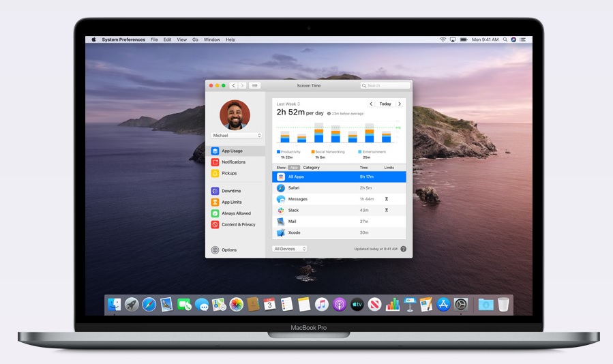The height and width of the screenshot is (364, 613).
Task: Open the All Devices dropdown
Action: pos(290,249)
